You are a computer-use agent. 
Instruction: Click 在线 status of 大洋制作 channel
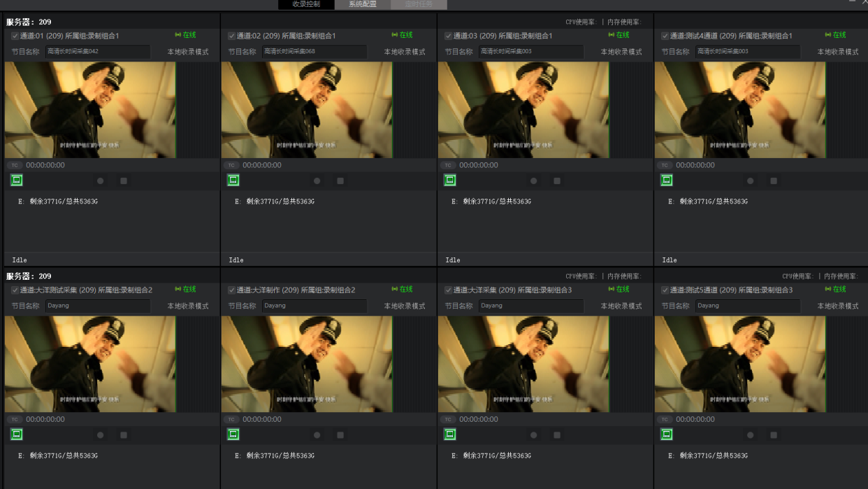coord(402,289)
